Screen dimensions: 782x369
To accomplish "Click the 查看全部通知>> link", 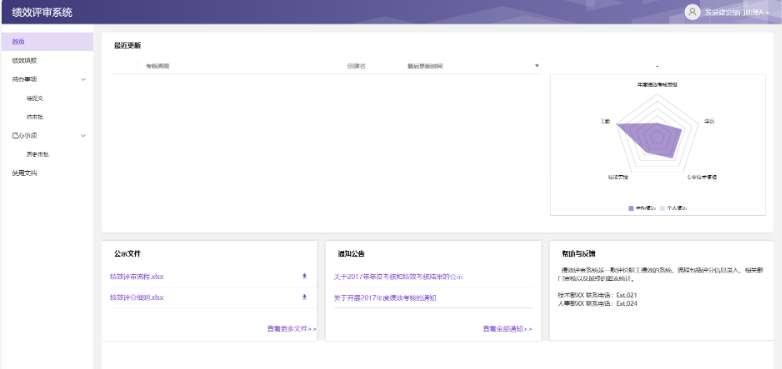I will coord(507,329).
